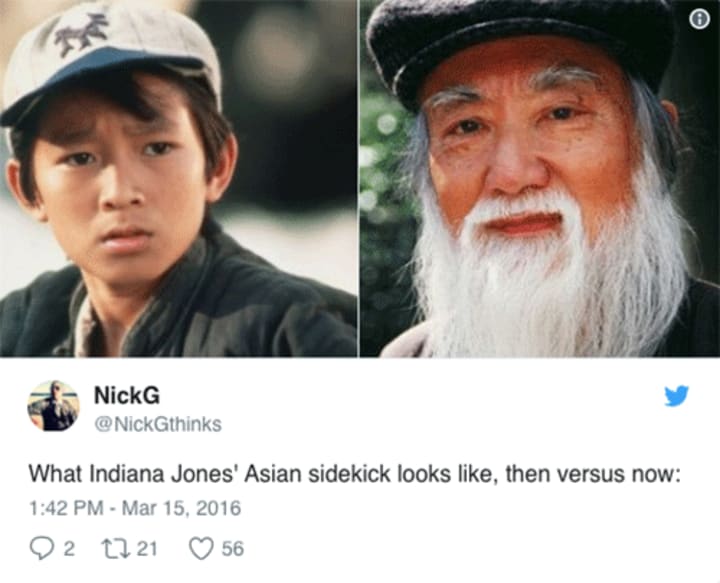Viewport: 720px width, 583px height.
Task: Open the 1:42 PM - Mar 15, 2016 timestamp
Action: pos(135,508)
